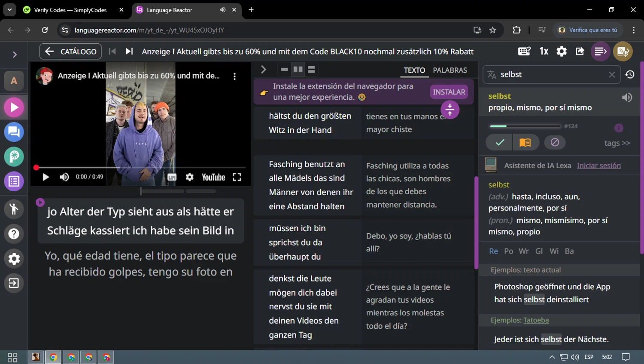Play current subtitle purple button

point(40,202)
